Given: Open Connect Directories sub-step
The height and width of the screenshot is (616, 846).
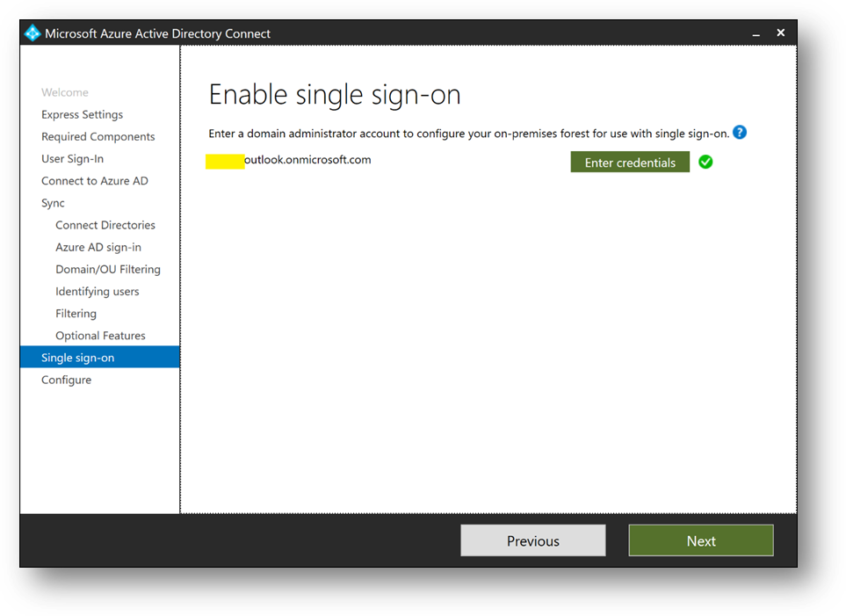Looking at the screenshot, I should 105,225.
